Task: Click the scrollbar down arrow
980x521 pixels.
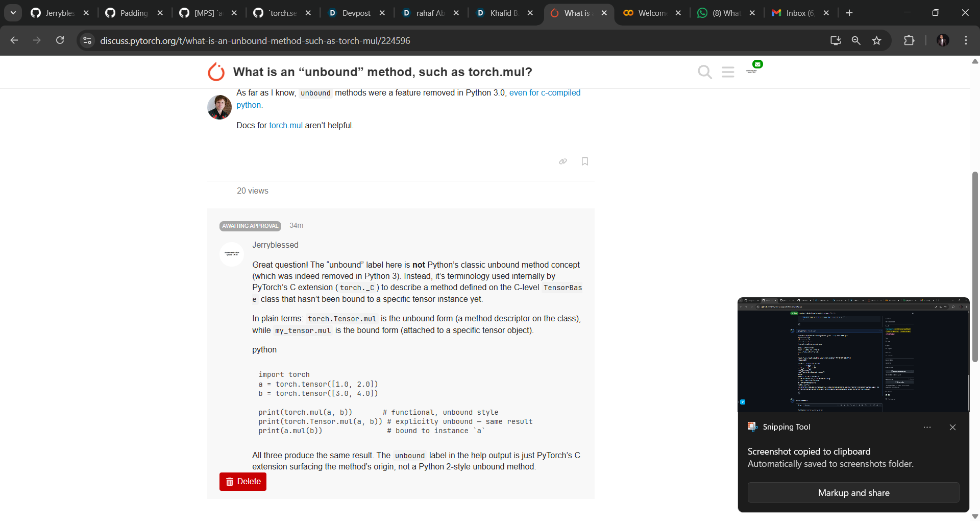Action: [x=975, y=516]
